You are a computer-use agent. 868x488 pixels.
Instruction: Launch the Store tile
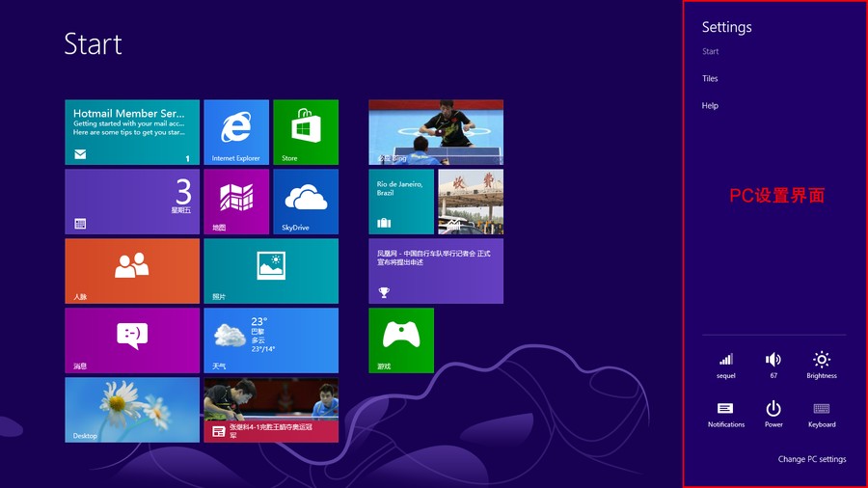click(x=306, y=132)
